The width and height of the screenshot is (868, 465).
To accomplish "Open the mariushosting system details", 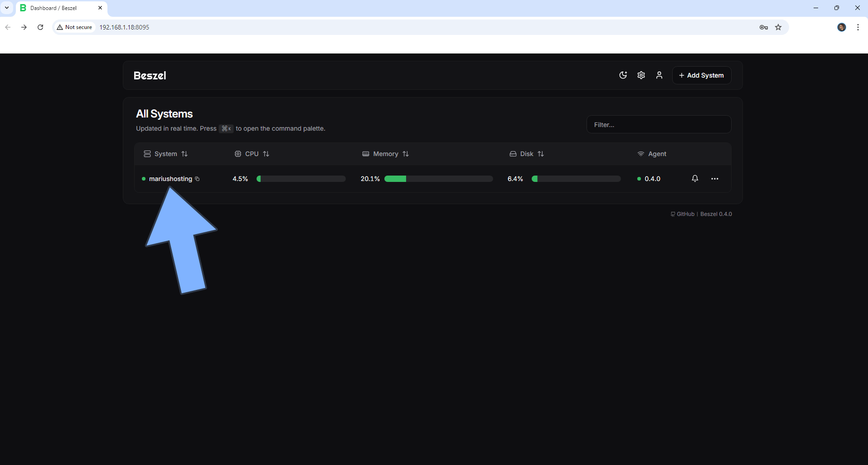I will pos(170,179).
